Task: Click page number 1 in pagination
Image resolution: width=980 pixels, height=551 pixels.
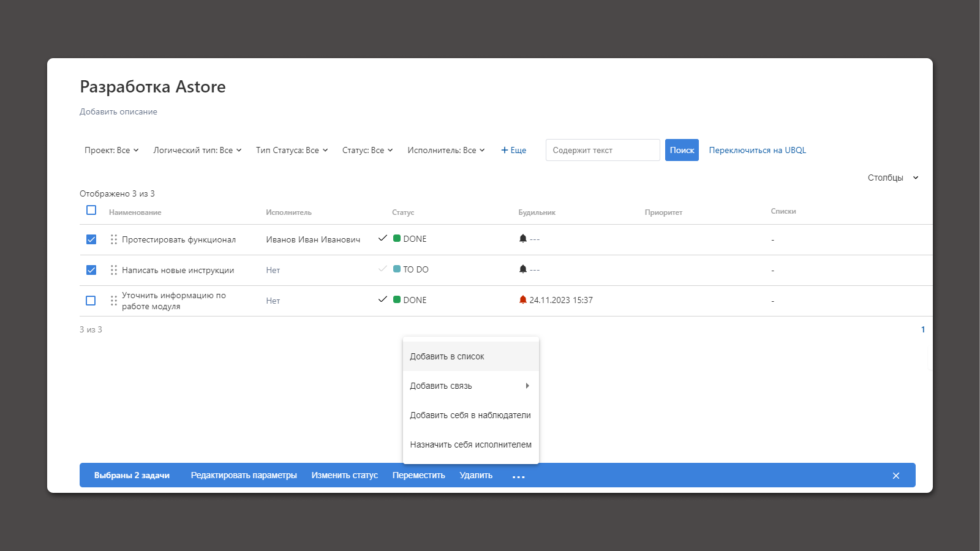Action: coord(923,329)
